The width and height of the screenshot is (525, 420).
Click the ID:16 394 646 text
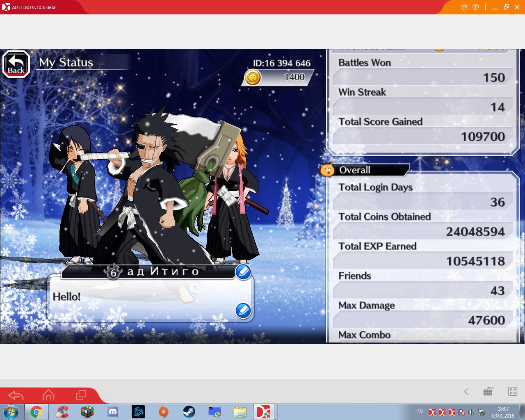pos(282,63)
